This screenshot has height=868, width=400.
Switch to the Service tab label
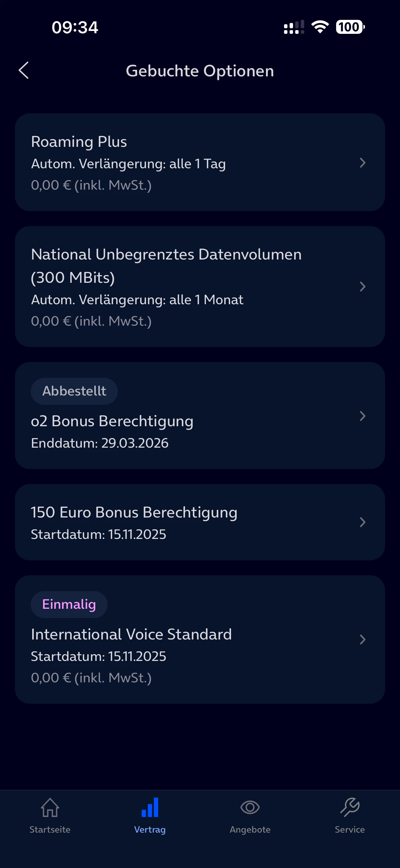point(350,830)
